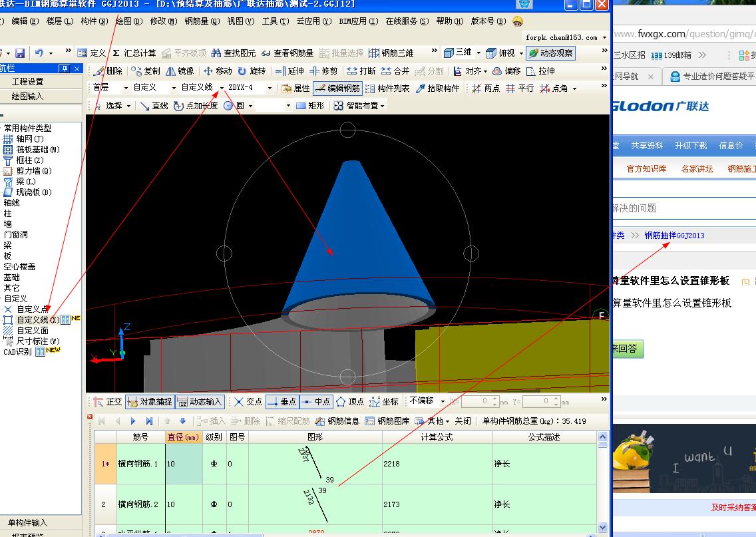Select 拾取构件 pick component tool
This screenshot has width=756, height=537.
[438, 89]
